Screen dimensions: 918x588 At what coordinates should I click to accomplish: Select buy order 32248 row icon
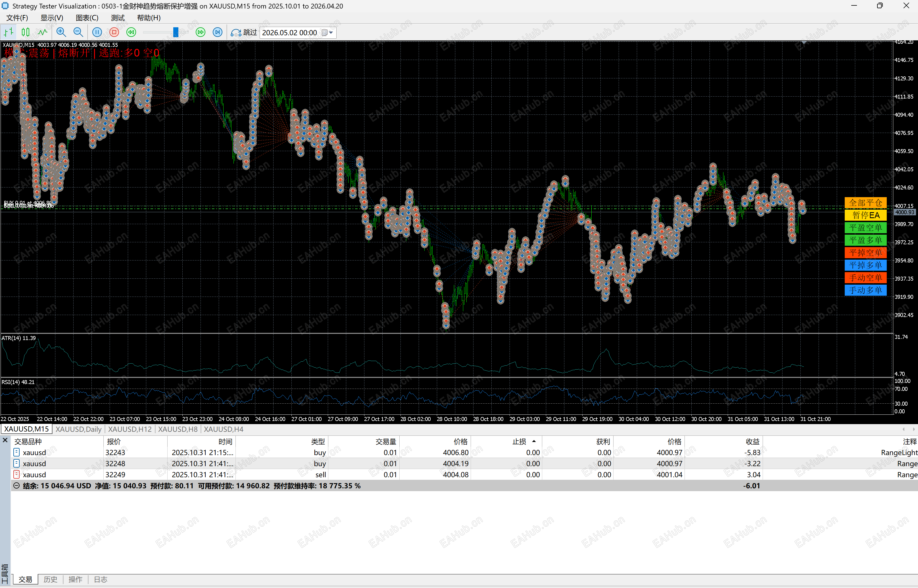coord(16,464)
